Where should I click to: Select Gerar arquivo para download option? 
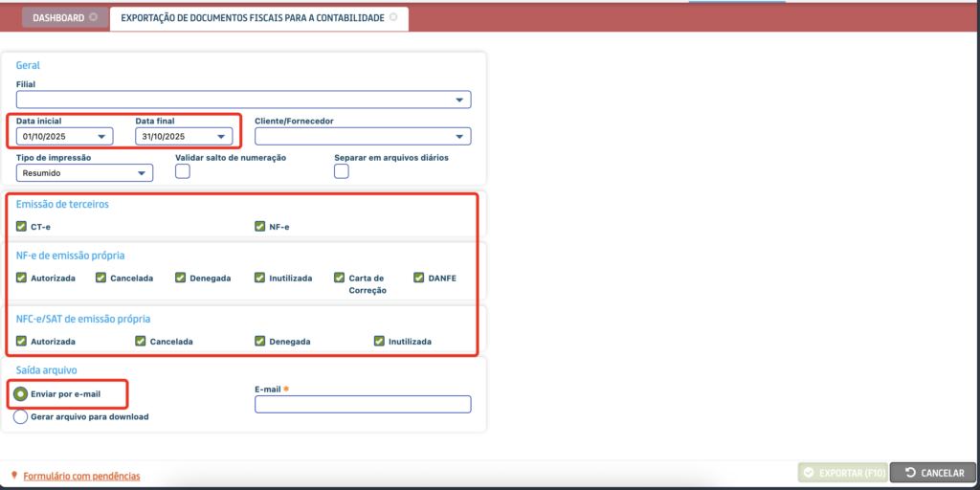point(21,416)
